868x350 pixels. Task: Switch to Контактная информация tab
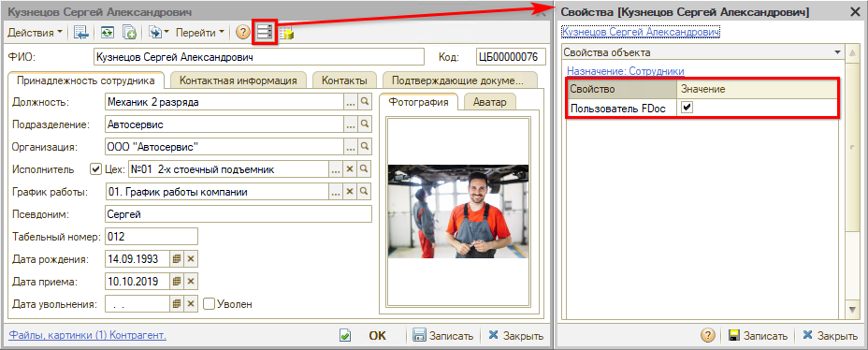(238, 80)
